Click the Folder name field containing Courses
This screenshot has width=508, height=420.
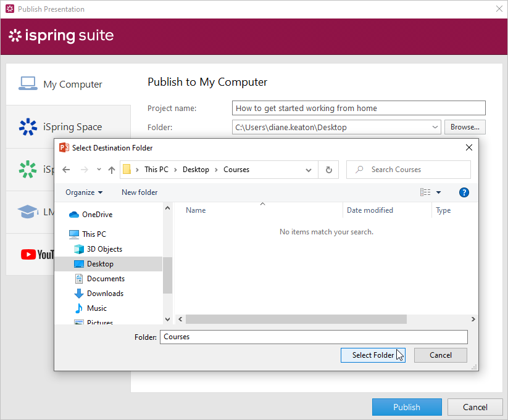(x=314, y=337)
